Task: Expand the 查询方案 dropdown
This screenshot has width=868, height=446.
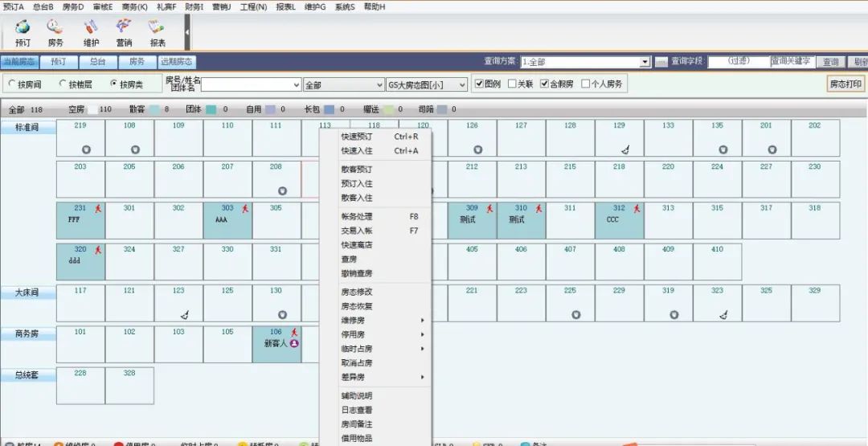Action: [x=645, y=62]
